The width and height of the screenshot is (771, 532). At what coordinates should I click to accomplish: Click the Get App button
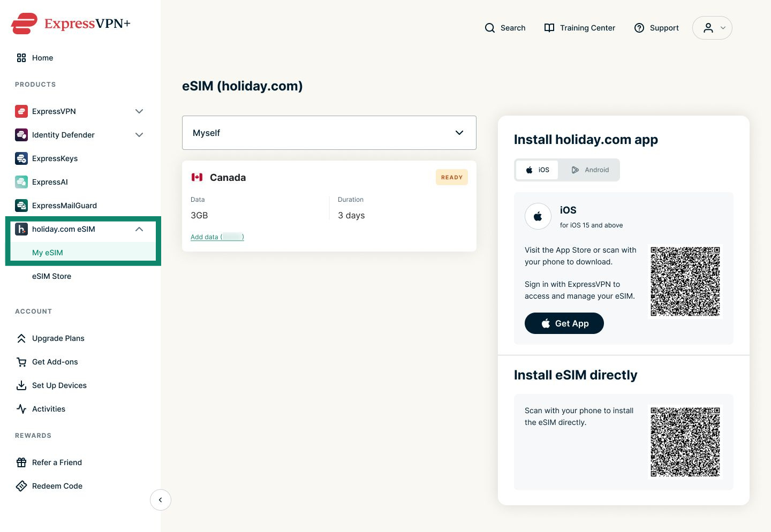564,323
